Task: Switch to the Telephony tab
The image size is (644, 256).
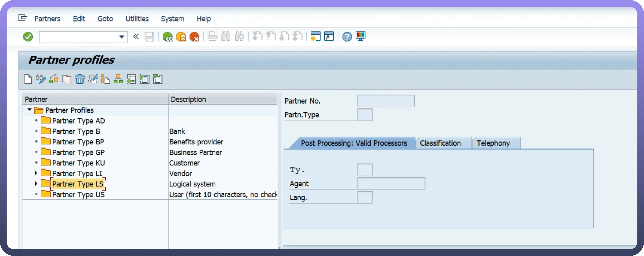Action: 493,143
